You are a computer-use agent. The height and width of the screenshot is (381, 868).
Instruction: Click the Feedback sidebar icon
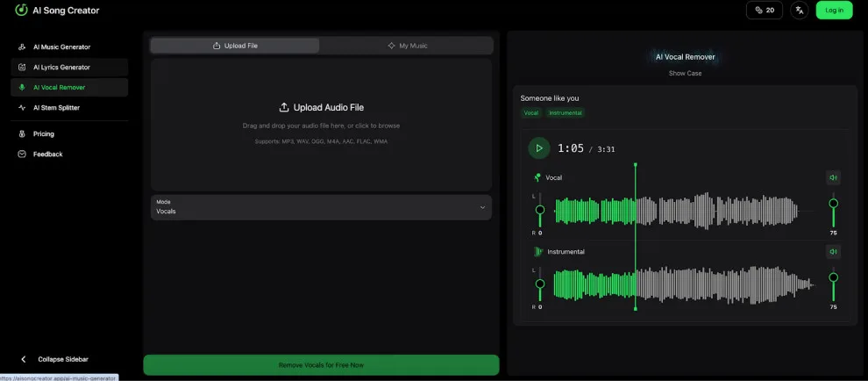22,155
